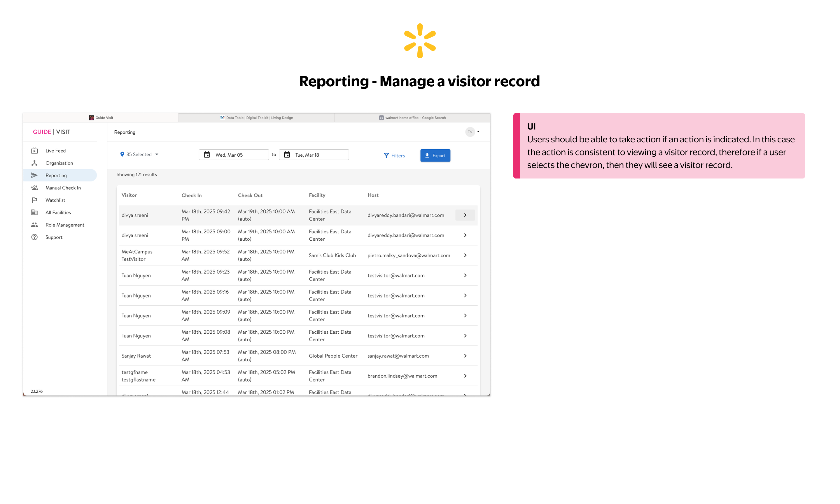Click the start date calendar icon
The image size is (840, 504).
[x=207, y=155]
